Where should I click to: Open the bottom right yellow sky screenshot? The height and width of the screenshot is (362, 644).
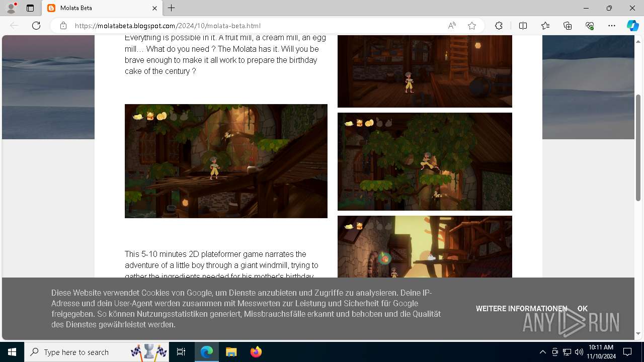coord(425,246)
